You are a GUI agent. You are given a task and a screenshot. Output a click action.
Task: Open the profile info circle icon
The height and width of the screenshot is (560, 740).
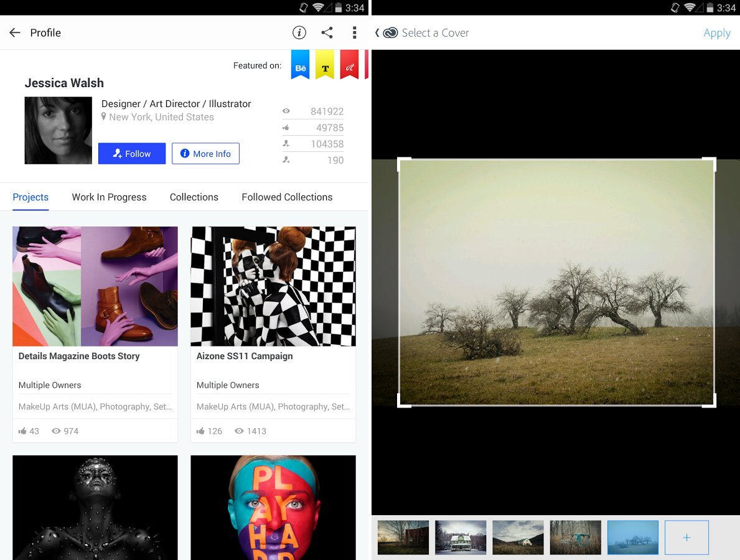tap(299, 32)
